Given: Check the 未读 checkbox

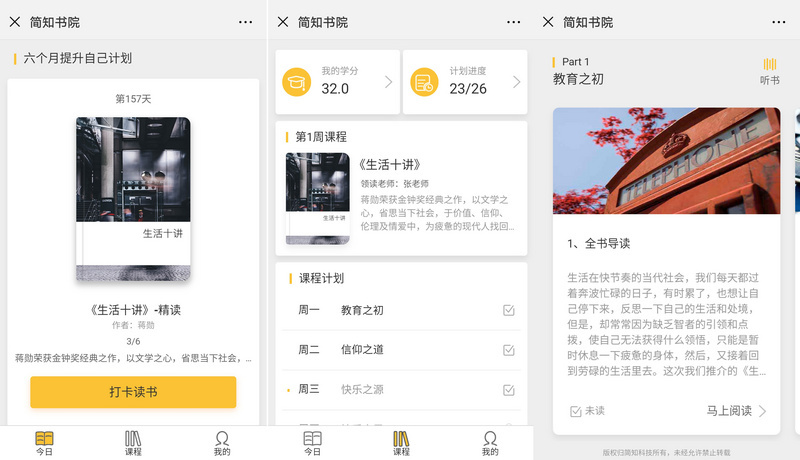Looking at the screenshot, I should click(x=575, y=411).
